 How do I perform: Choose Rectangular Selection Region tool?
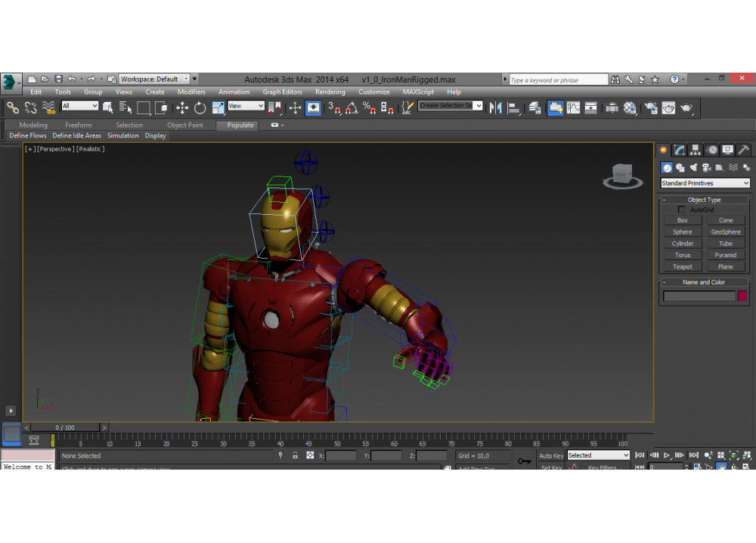(144, 107)
